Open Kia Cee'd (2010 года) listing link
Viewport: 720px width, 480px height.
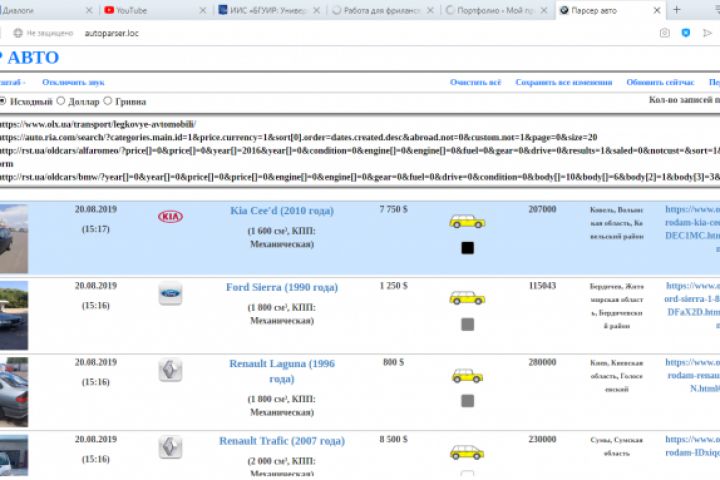click(x=281, y=211)
